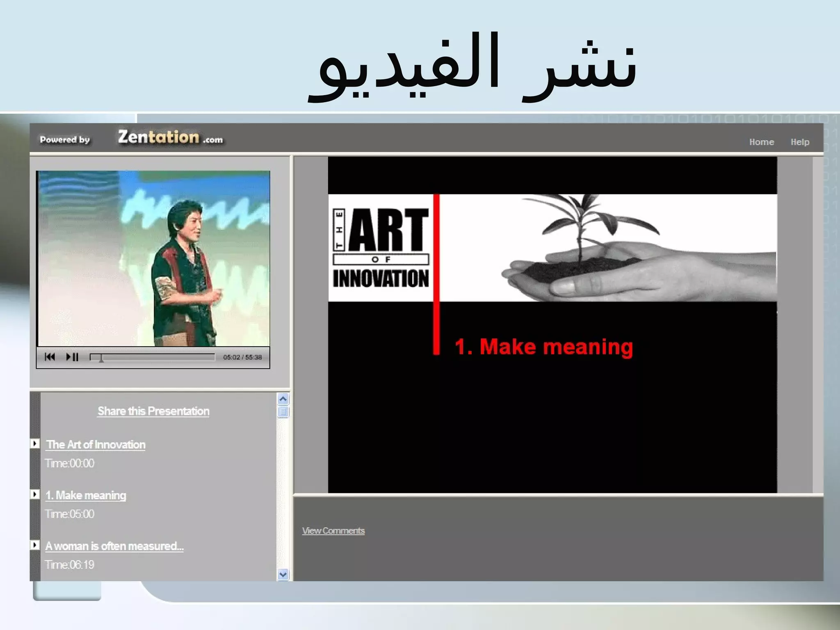The height and width of the screenshot is (630, 840).
Task: Restart video with skip-to-start button
Action: coord(50,357)
